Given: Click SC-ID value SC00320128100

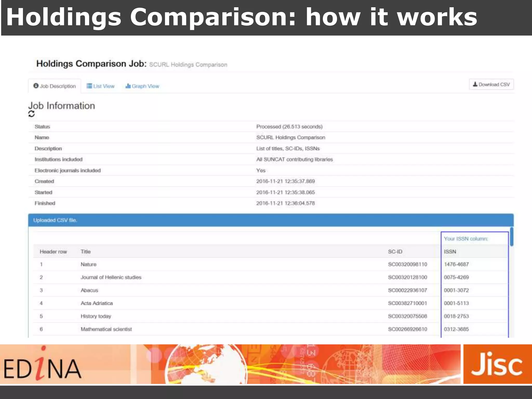Looking at the screenshot, I should tap(408, 277).
